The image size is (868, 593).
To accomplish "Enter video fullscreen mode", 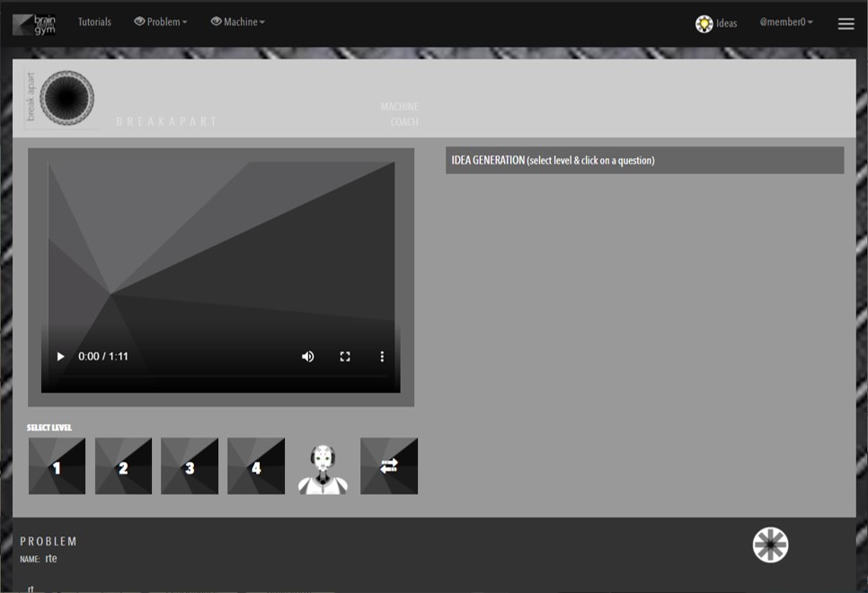I will pos(345,357).
